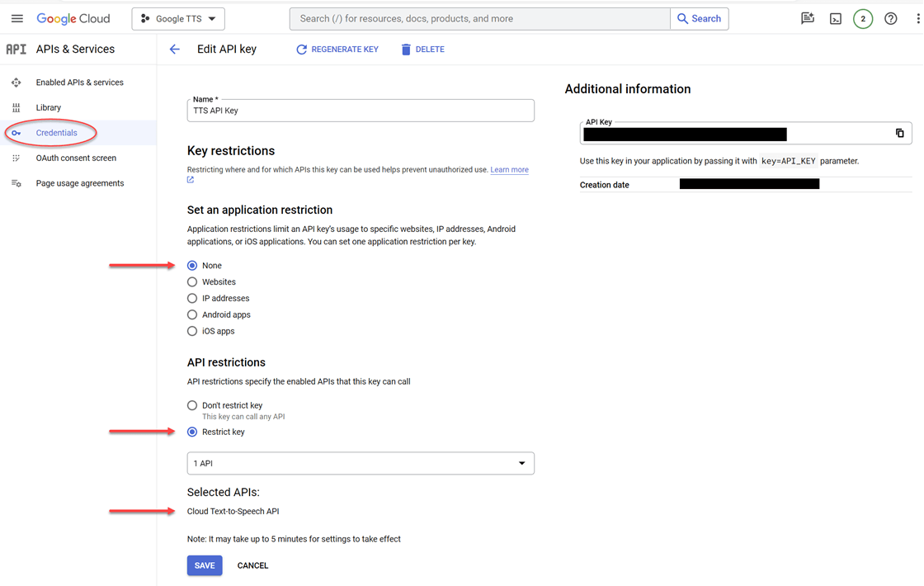Go back using the left arrow
Viewport: 924px width, 586px height.
pyautogui.click(x=174, y=50)
